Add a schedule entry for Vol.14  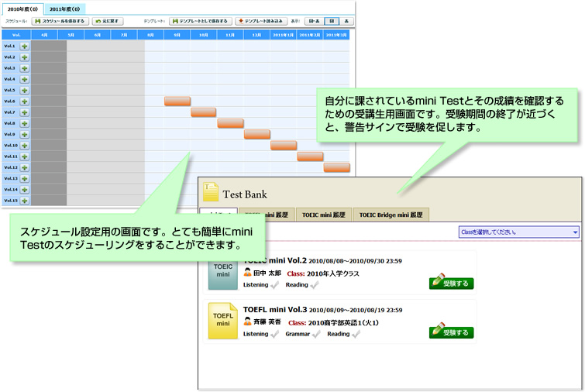[x=25, y=190]
